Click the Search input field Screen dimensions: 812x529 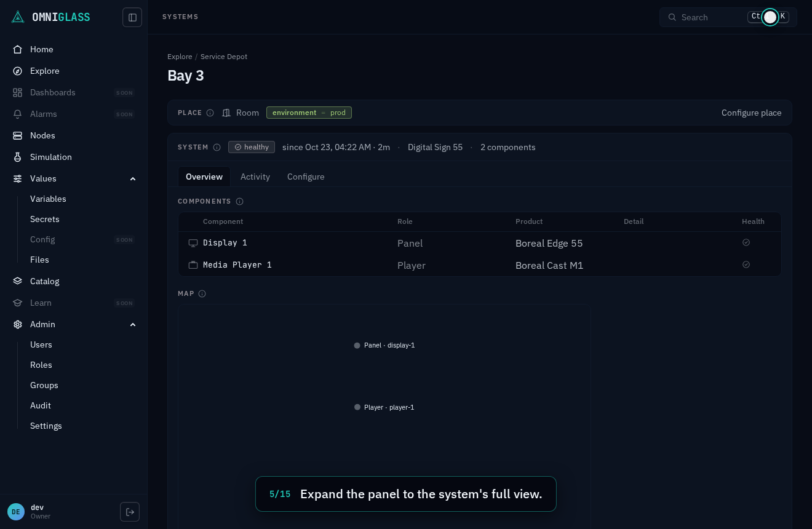click(728, 17)
